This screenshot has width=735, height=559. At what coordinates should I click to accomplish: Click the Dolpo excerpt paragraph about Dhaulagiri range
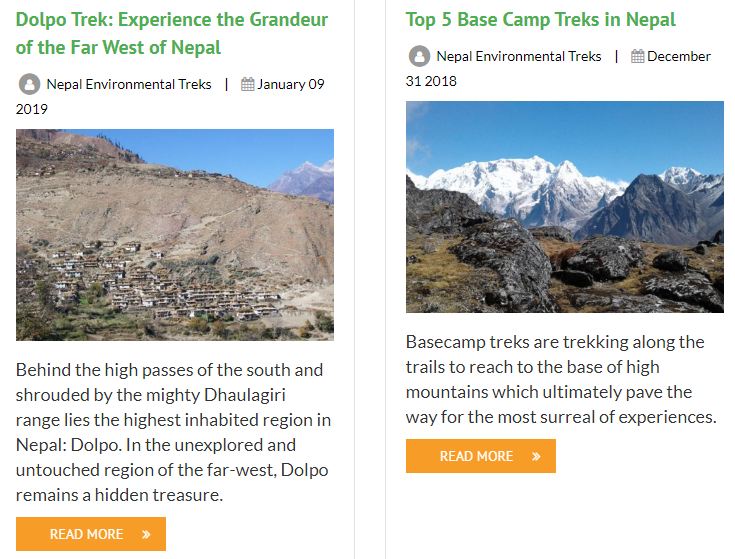tap(173, 432)
